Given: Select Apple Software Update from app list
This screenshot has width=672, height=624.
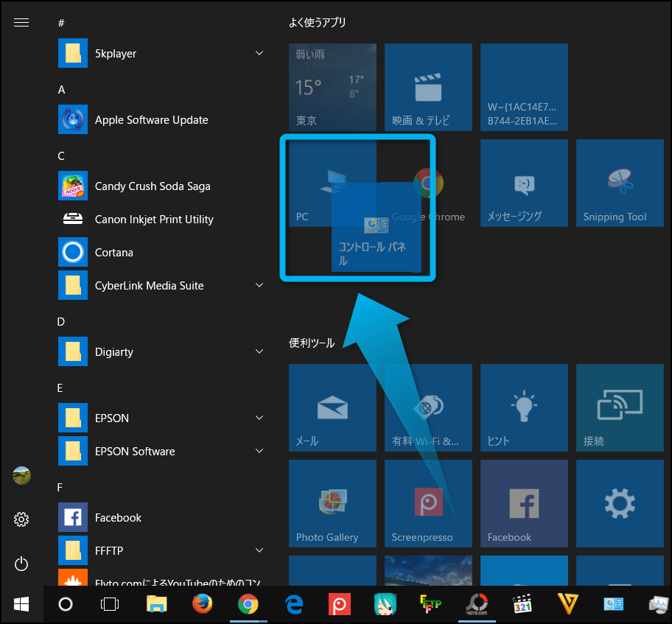Looking at the screenshot, I should [151, 120].
